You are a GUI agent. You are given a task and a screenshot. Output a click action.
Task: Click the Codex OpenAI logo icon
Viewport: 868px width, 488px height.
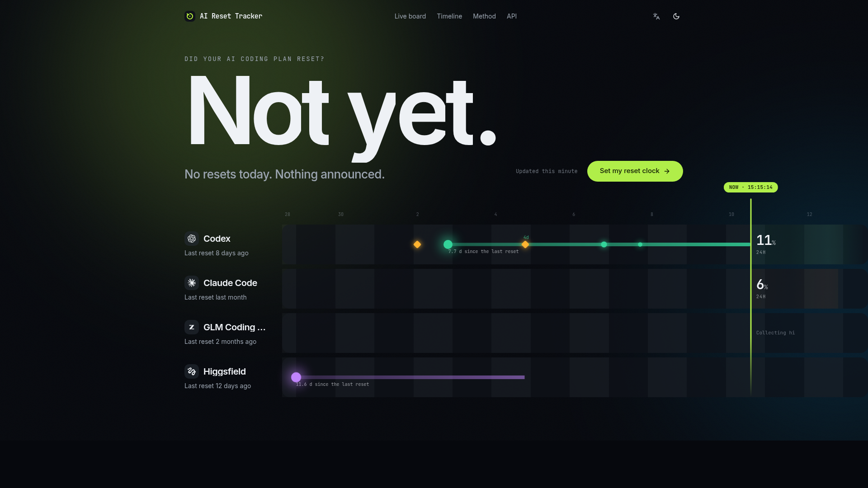click(192, 239)
